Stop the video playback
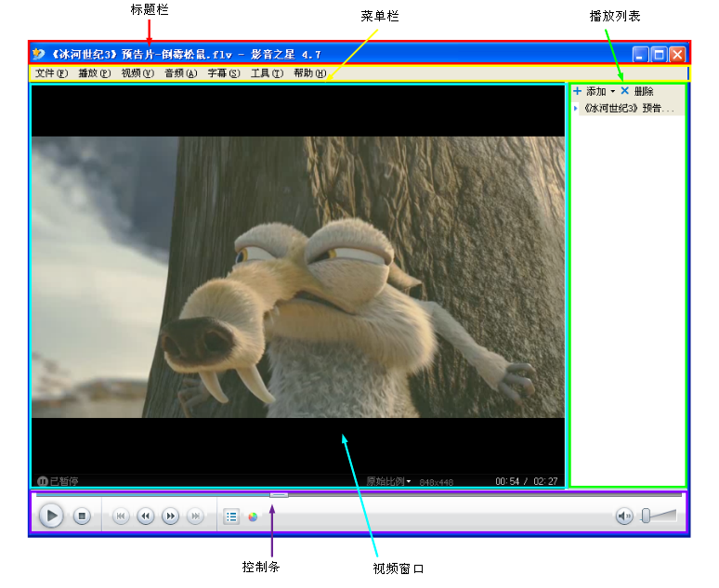The height and width of the screenshot is (588, 719). pyautogui.click(x=82, y=516)
